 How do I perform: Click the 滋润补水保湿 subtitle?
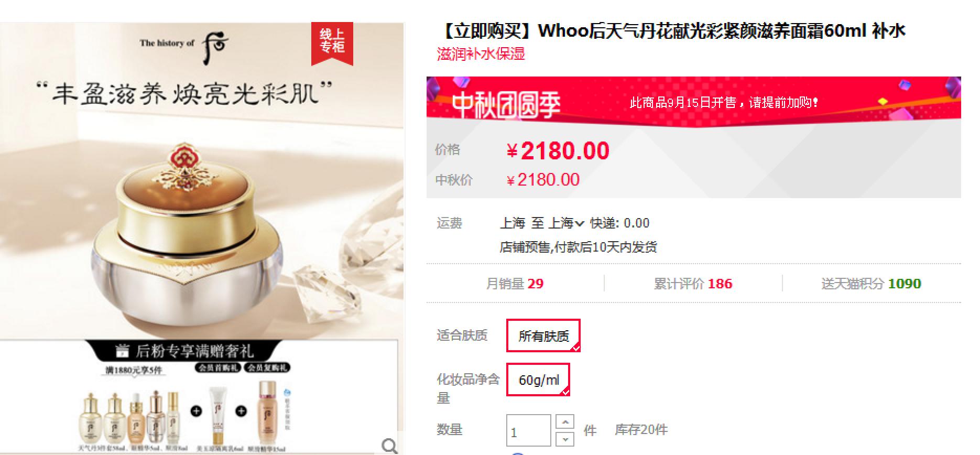tap(481, 53)
